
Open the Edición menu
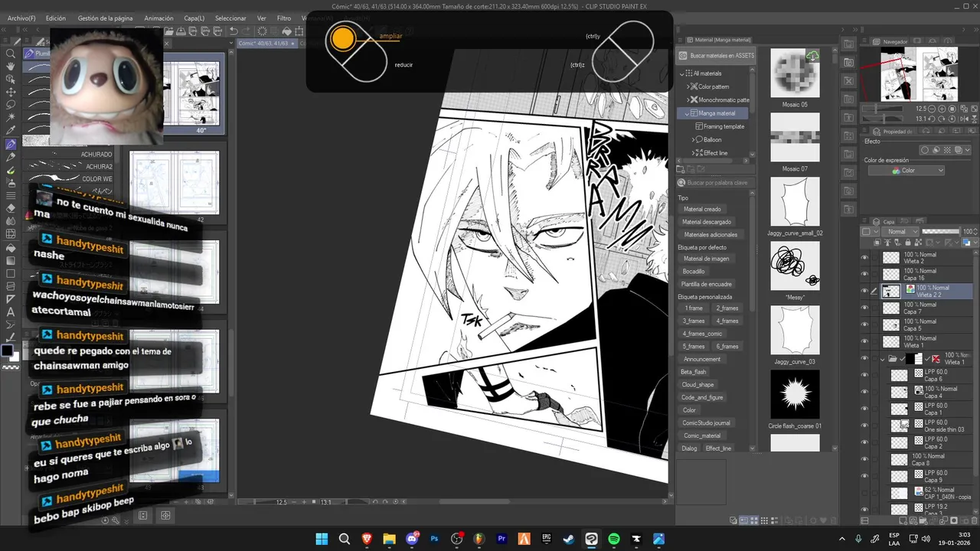click(x=55, y=18)
